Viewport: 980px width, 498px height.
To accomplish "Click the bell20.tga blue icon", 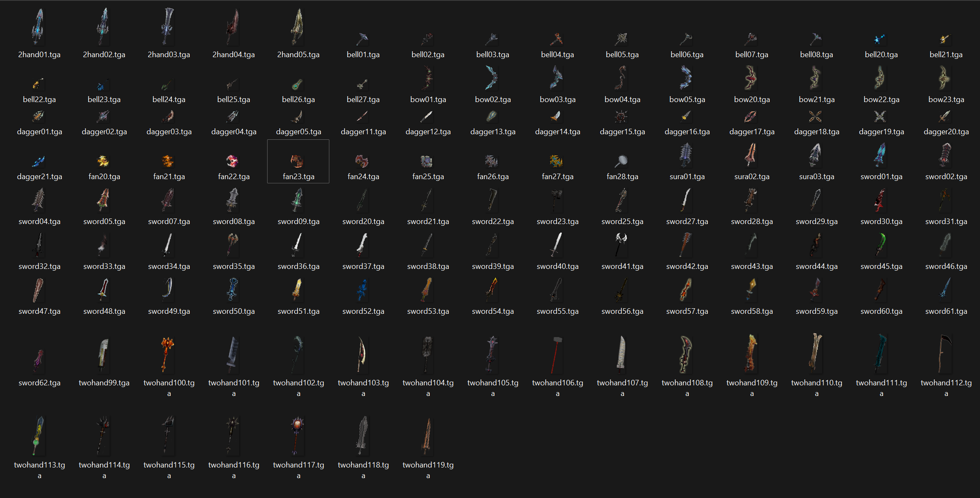I will coord(881,39).
